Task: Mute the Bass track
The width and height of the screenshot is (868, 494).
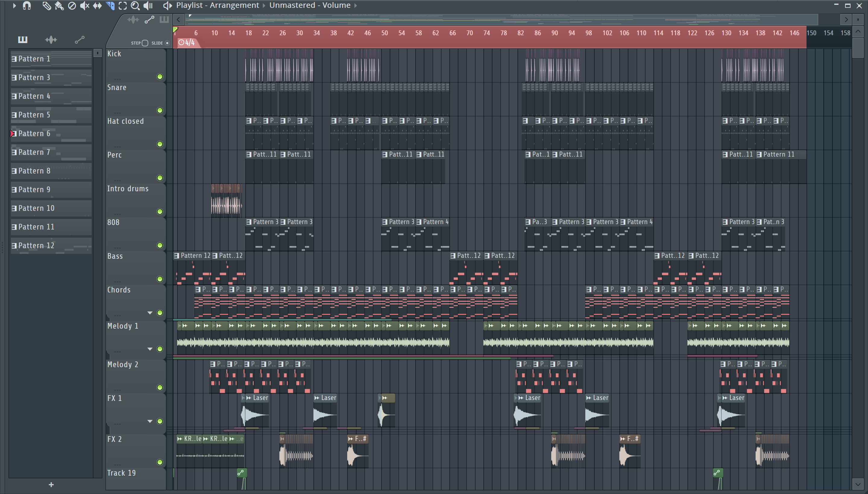Action: [x=159, y=279]
